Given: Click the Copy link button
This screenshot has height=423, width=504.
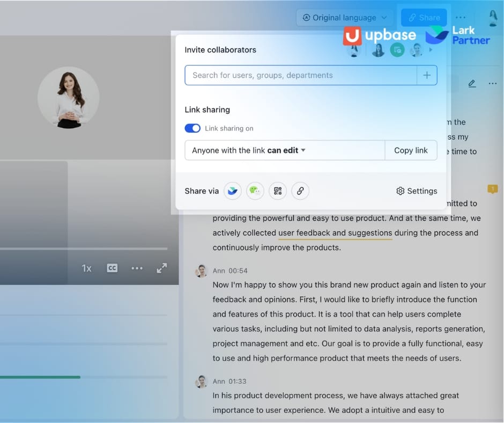Looking at the screenshot, I should point(411,150).
